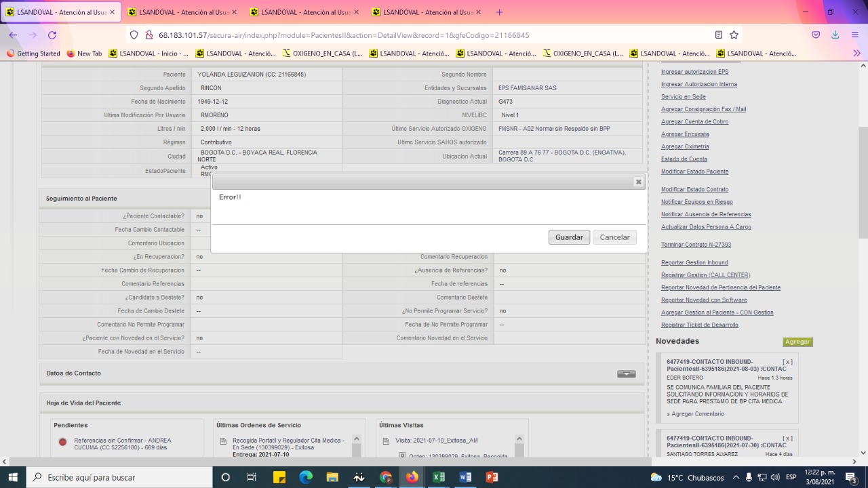Click the page vertical scrollbar thumb
Viewport: 868px width, 488px height.
pyautogui.click(x=863, y=182)
